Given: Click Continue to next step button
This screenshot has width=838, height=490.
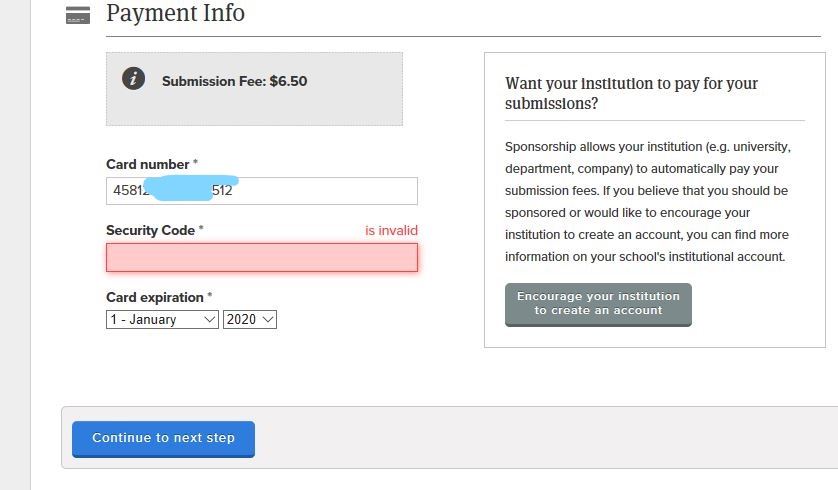Looking at the screenshot, I should tap(163, 438).
